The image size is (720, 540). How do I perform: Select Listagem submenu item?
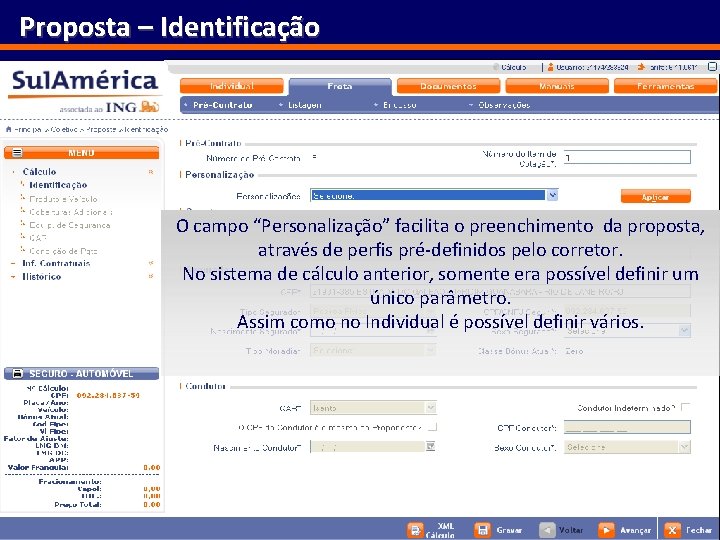(x=305, y=105)
